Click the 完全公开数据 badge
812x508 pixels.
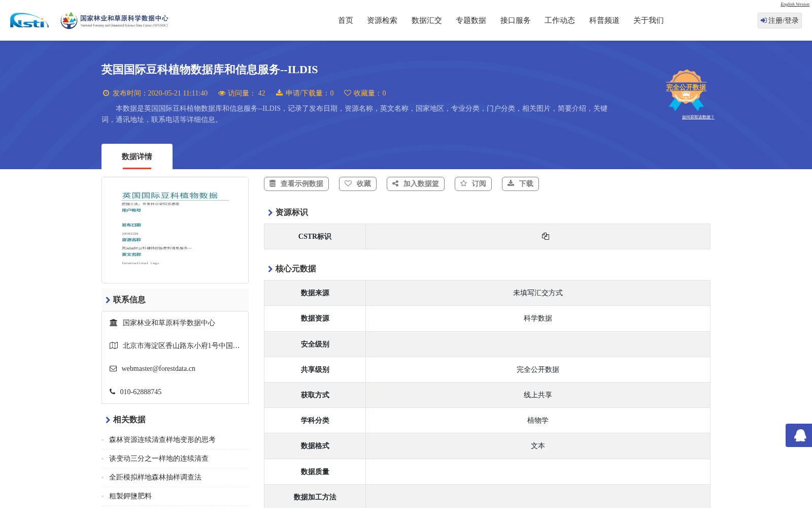click(686, 90)
